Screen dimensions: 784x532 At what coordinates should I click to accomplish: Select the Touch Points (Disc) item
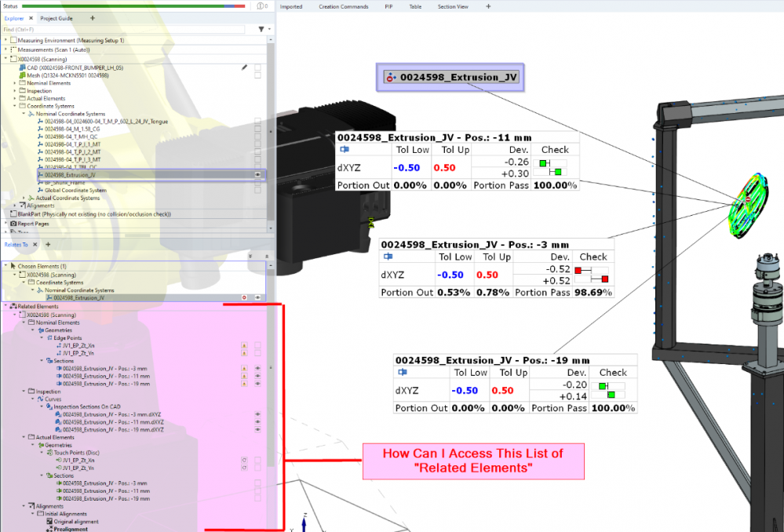point(77,453)
